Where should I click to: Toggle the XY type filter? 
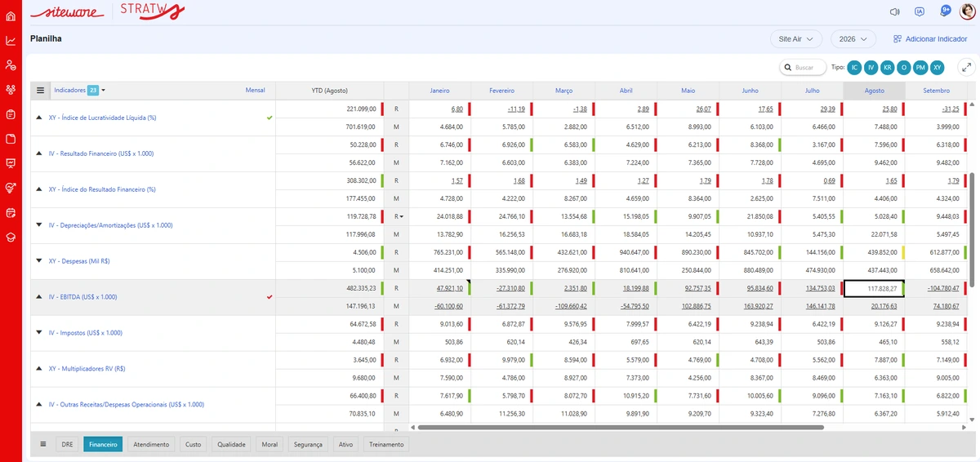[938, 68]
